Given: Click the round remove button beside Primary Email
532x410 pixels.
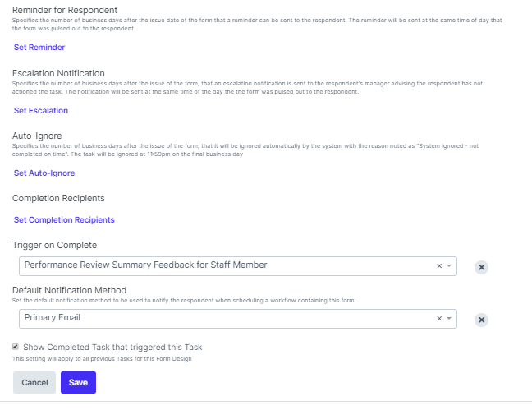Looking at the screenshot, I should pos(482,320).
